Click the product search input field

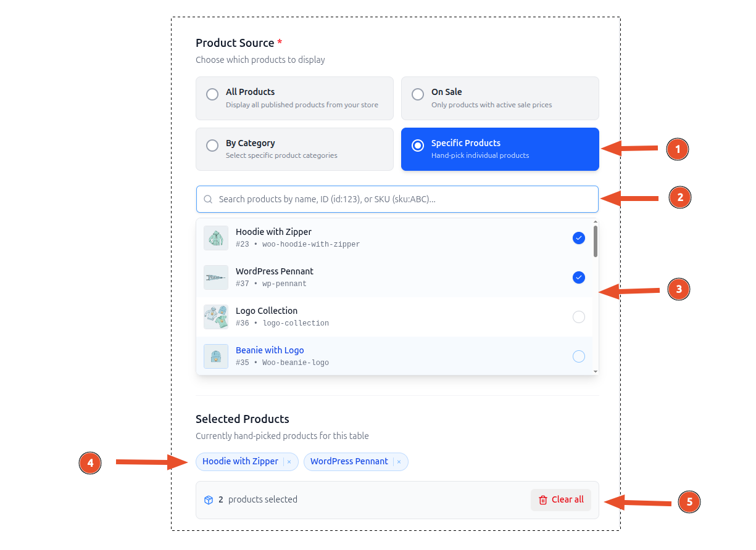397,199
